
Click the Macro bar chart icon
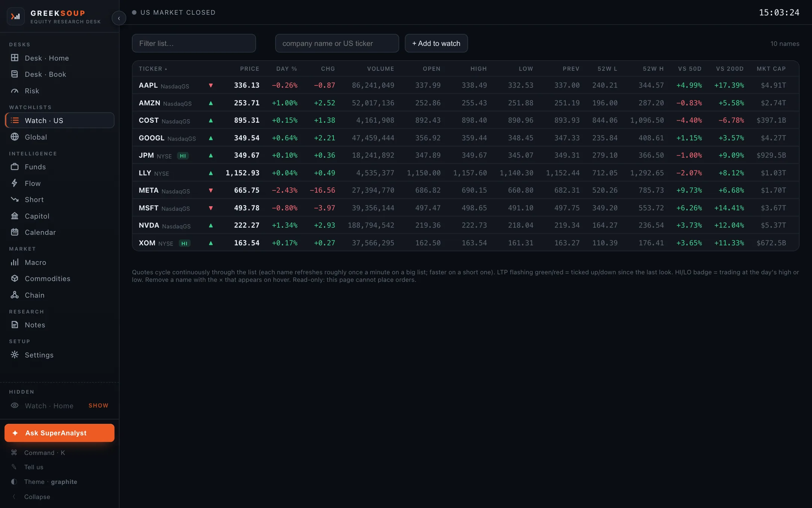(15, 262)
